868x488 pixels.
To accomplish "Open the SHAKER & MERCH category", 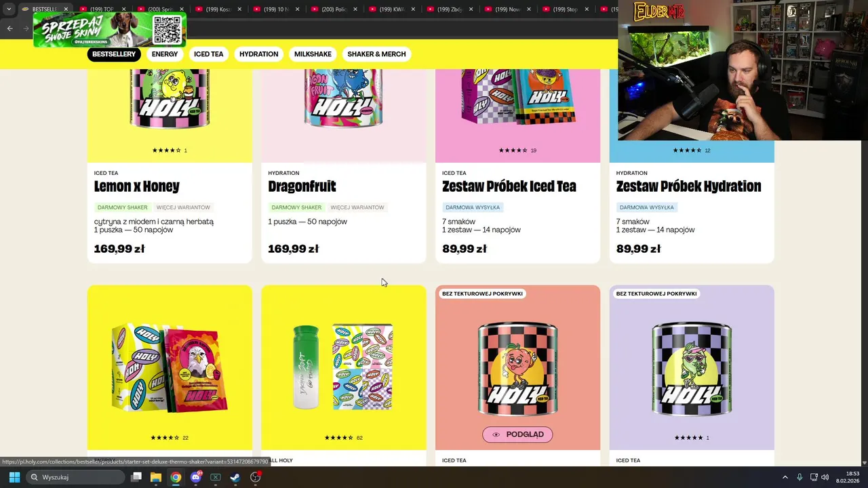I will [376, 54].
